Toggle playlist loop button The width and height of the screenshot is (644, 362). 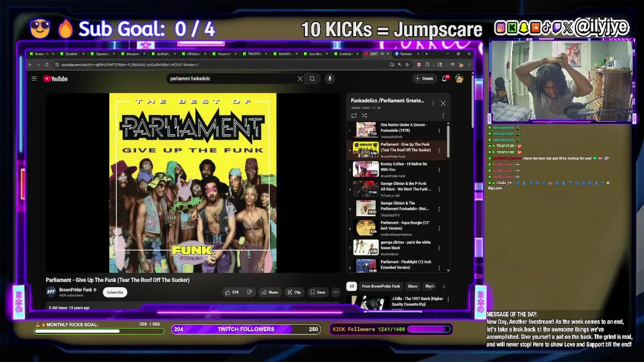[x=354, y=116]
